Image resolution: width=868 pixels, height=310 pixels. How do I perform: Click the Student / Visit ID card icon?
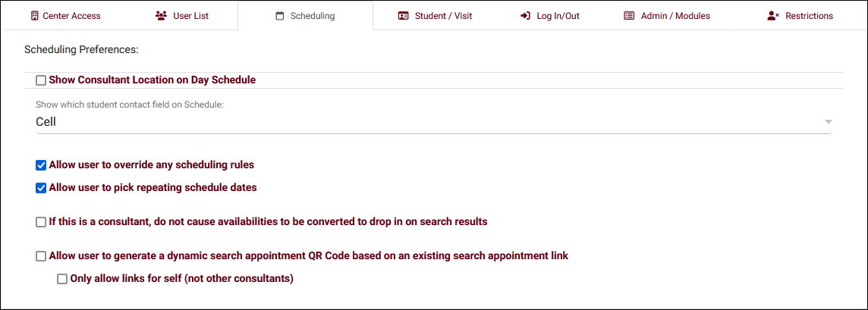click(x=404, y=16)
